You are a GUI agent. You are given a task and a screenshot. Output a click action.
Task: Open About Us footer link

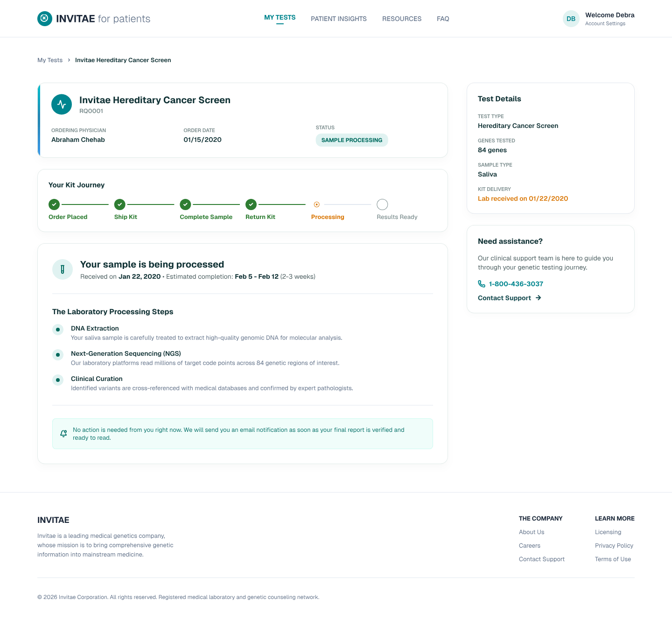pos(532,532)
